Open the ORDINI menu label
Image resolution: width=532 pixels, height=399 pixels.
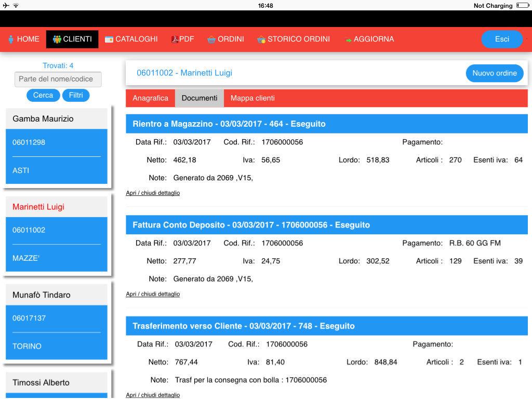click(231, 39)
